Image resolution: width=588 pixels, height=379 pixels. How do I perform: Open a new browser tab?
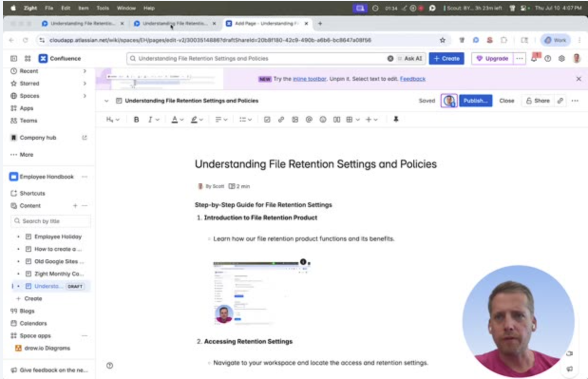coord(320,23)
